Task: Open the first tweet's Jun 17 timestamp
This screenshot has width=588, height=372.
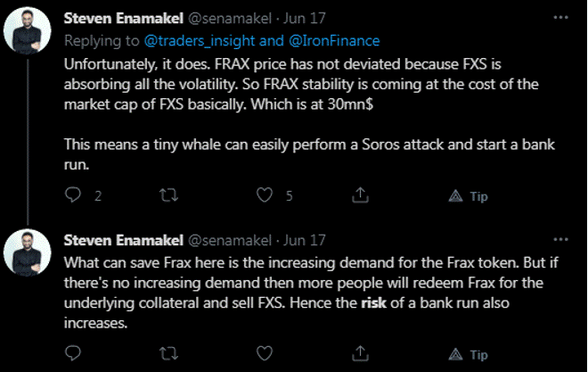Action: point(310,17)
